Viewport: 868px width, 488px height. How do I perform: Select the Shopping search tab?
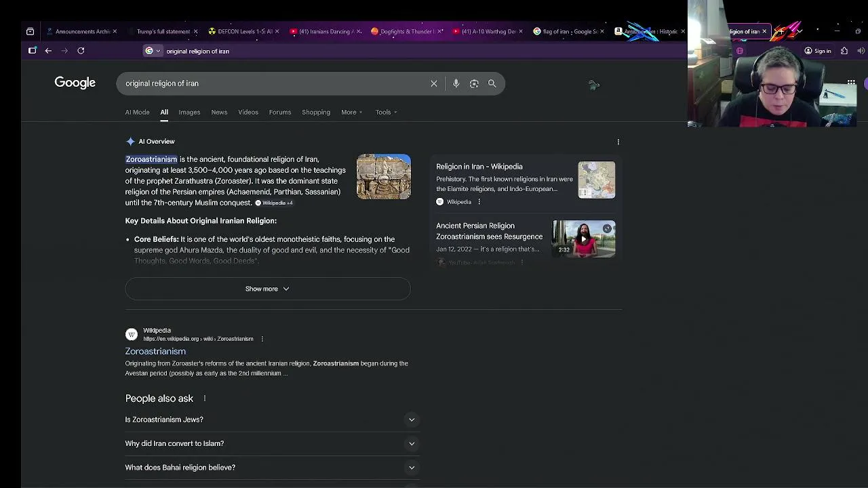(x=316, y=113)
